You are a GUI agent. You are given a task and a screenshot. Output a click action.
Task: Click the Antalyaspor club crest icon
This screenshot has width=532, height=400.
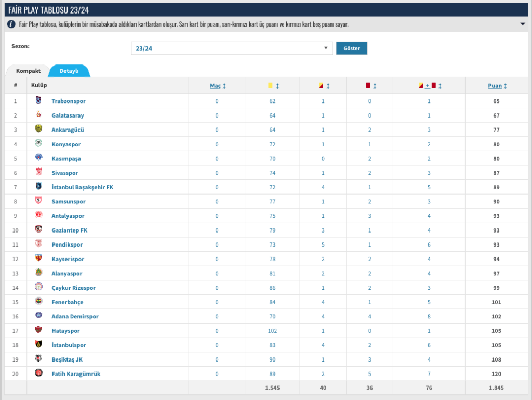point(38,215)
